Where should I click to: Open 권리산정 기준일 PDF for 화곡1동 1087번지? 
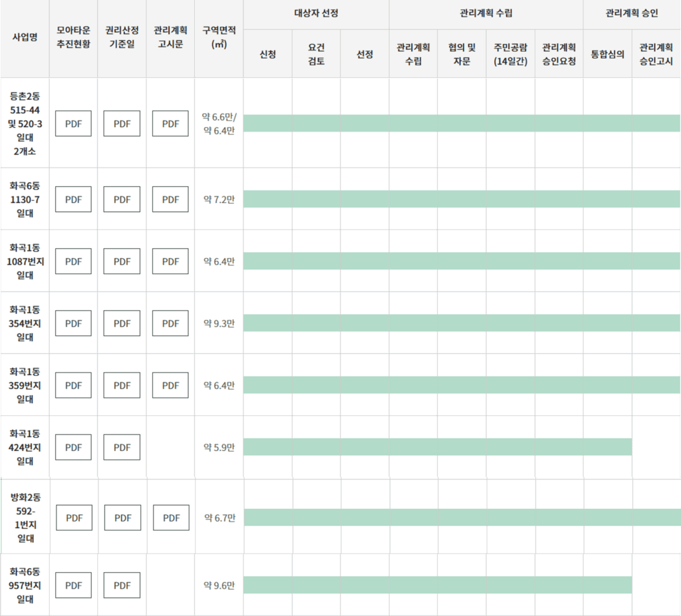(x=122, y=261)
